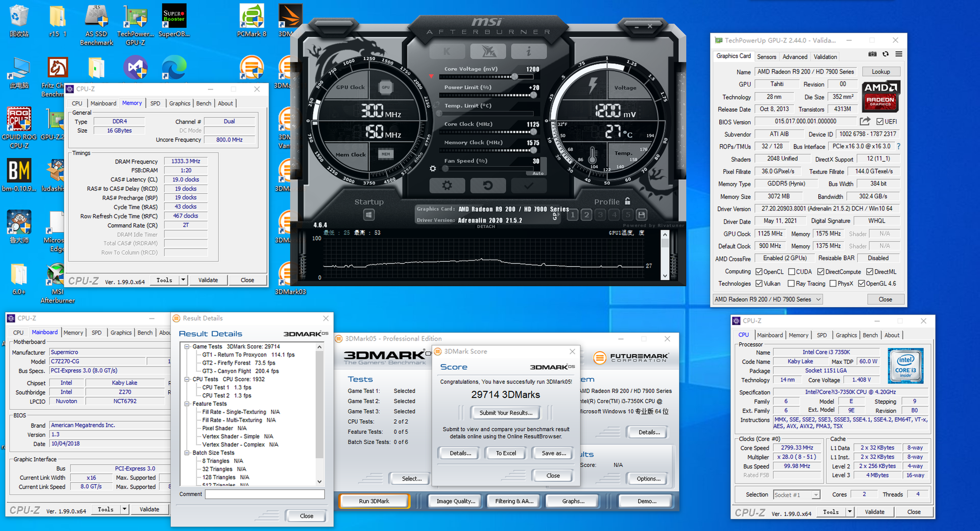Click the Lookup button in GPU-Z
The image size is (980, 531).
click(x=881, y=71)
